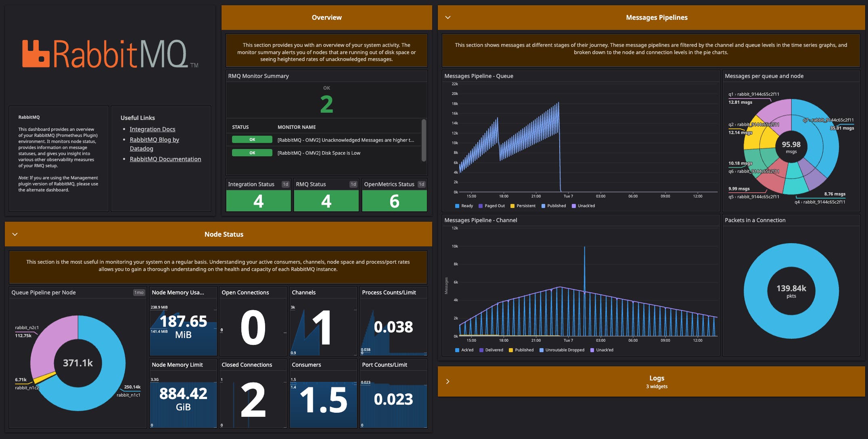Open the Integration Docs link

click(x=153, y=129)
